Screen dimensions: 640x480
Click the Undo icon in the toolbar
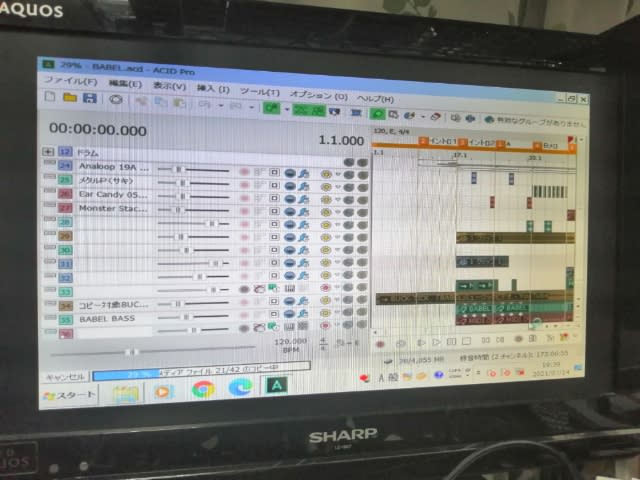click(204, 104)
